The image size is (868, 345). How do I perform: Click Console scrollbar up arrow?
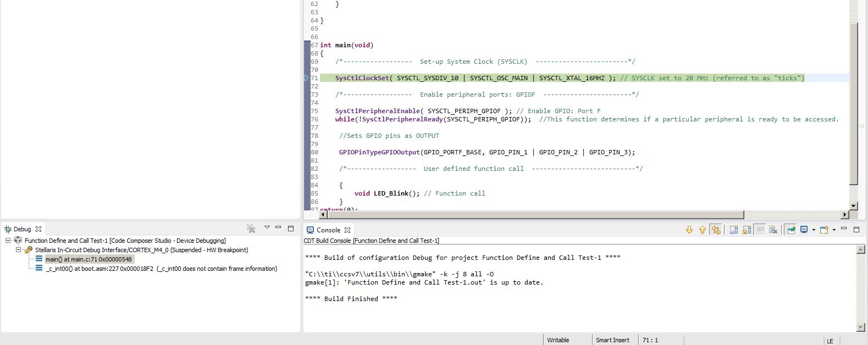(861, 249)
